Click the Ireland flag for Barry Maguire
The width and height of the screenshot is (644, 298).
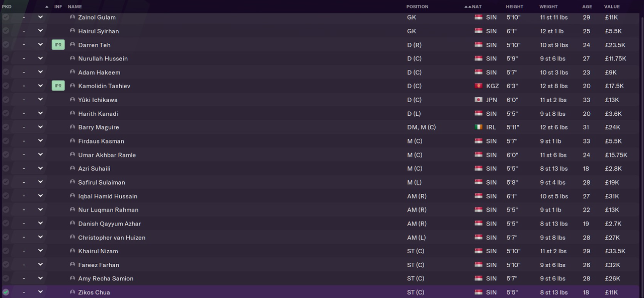click(x=478, y=127)
